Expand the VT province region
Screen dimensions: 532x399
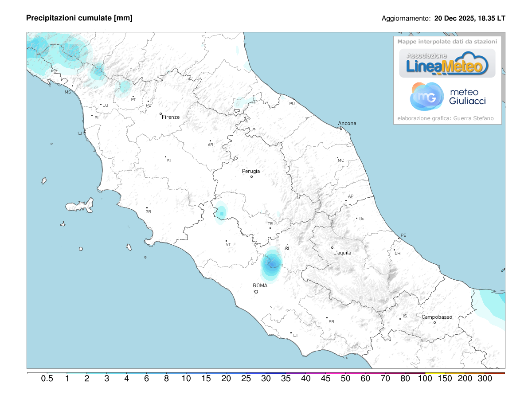228,243
